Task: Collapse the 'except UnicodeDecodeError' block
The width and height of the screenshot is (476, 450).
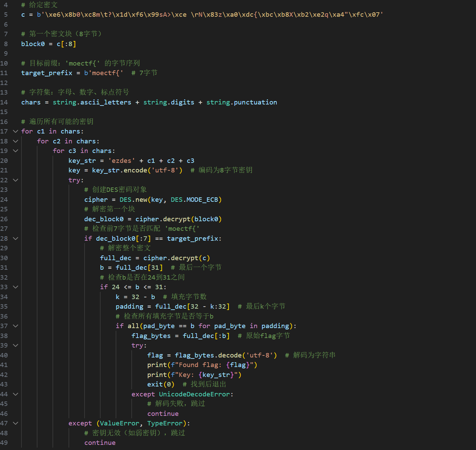Action: coord(15,394)
